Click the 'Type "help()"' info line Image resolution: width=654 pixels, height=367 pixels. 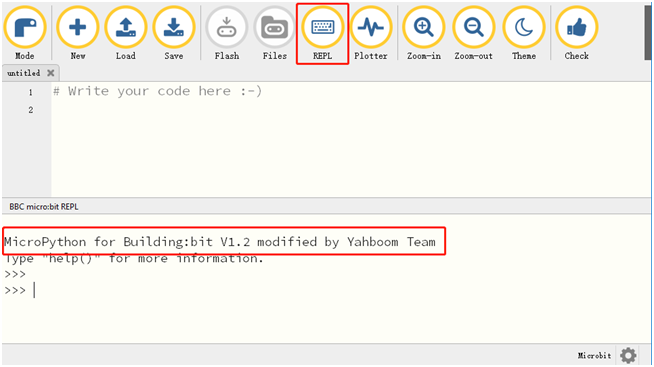click(x=134, y=259)
